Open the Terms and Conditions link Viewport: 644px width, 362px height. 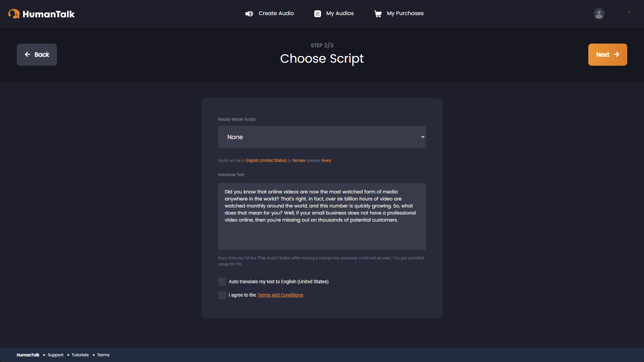(280, 295)
